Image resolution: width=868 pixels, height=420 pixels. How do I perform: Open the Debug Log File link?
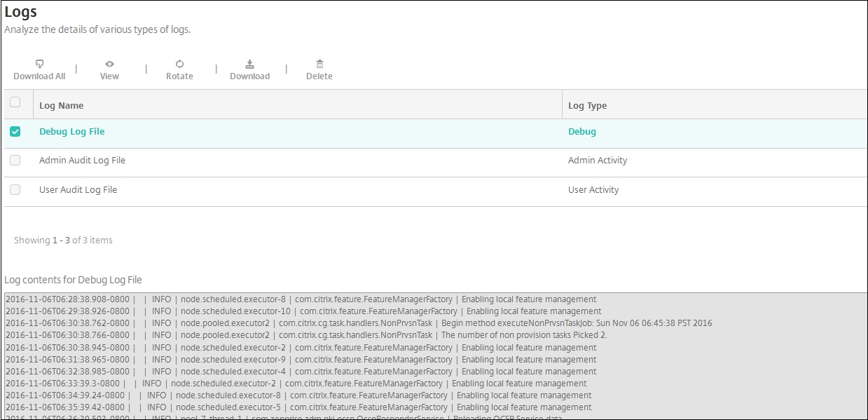click(72, 132)
